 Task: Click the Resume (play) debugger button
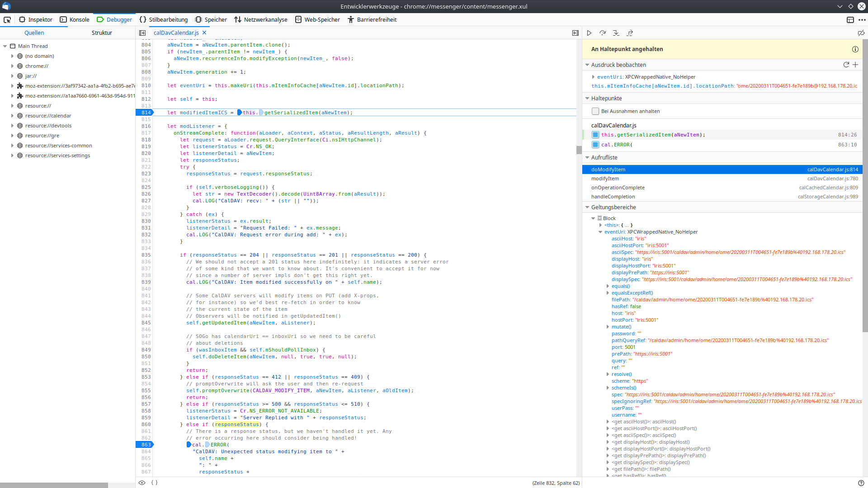click(589, 33)
